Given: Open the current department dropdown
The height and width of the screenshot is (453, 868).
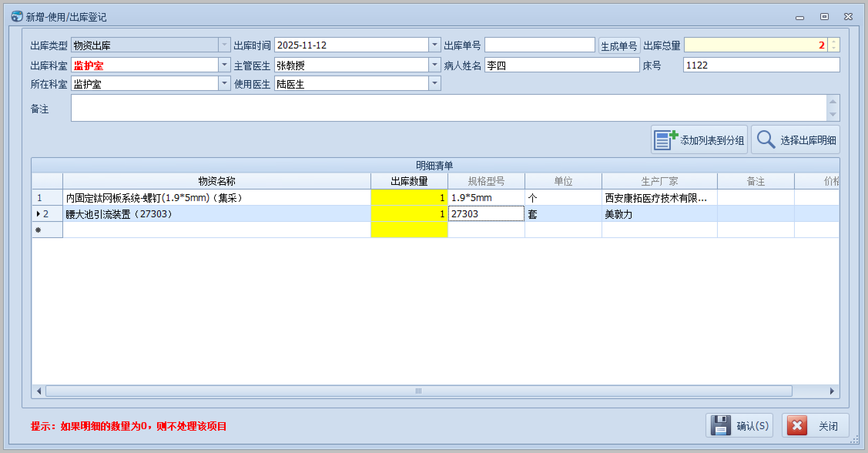Looking at the screenshot, I should (225, 84).
